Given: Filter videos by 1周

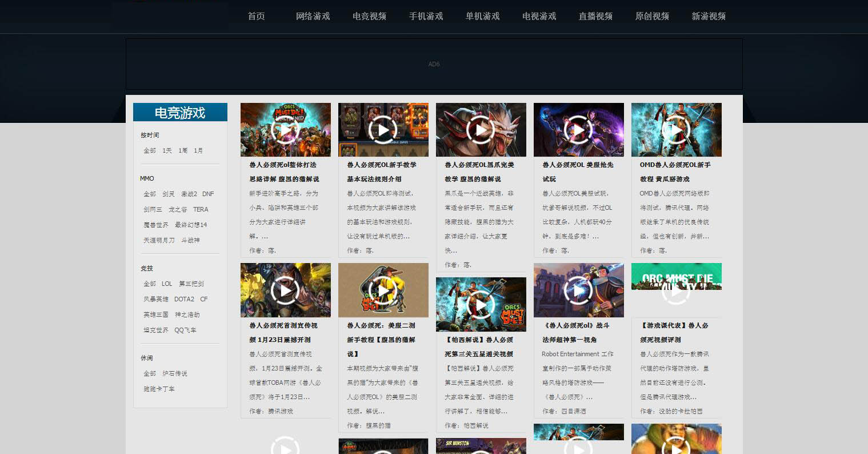Looking at the screenshot, I should tap(183, 150).
